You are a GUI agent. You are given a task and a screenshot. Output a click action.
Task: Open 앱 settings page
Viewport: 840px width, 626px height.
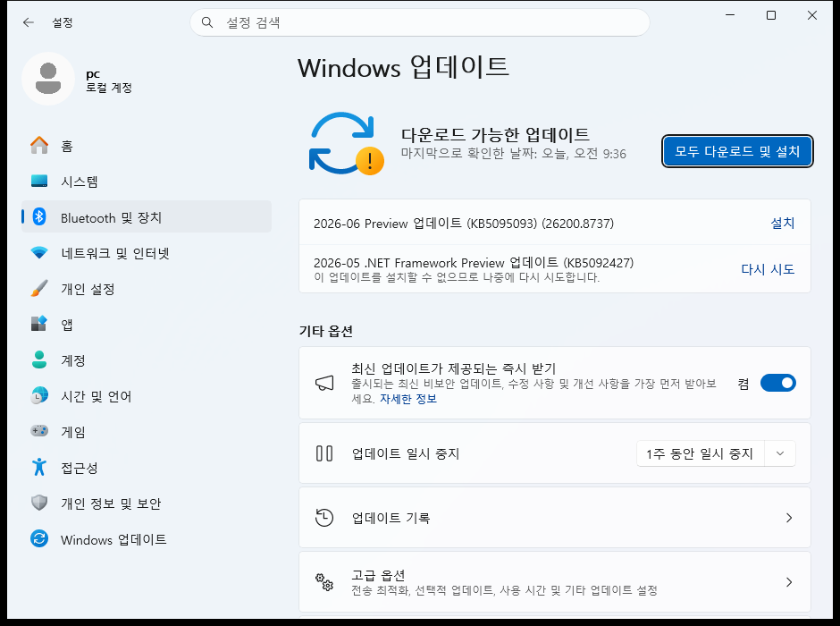coord(147,325)
